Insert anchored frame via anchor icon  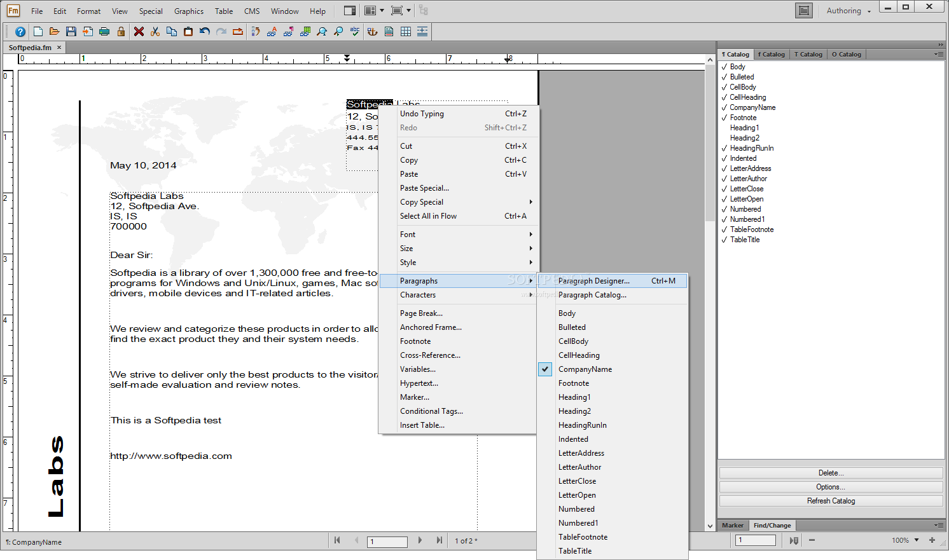[x=373, y=32]
